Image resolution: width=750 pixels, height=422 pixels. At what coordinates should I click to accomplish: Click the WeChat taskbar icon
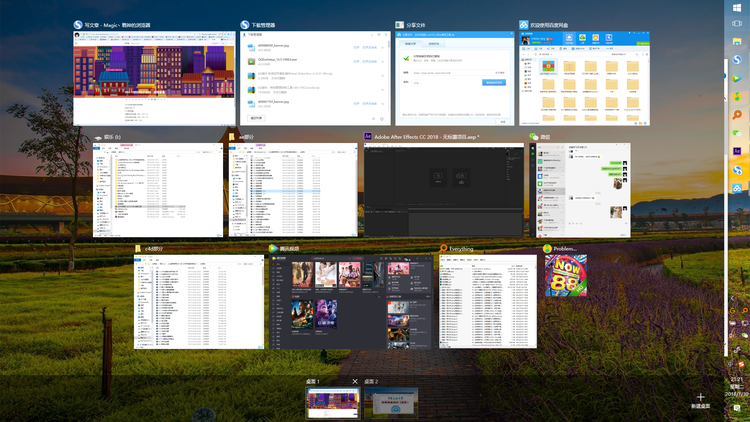coord(737,132)
